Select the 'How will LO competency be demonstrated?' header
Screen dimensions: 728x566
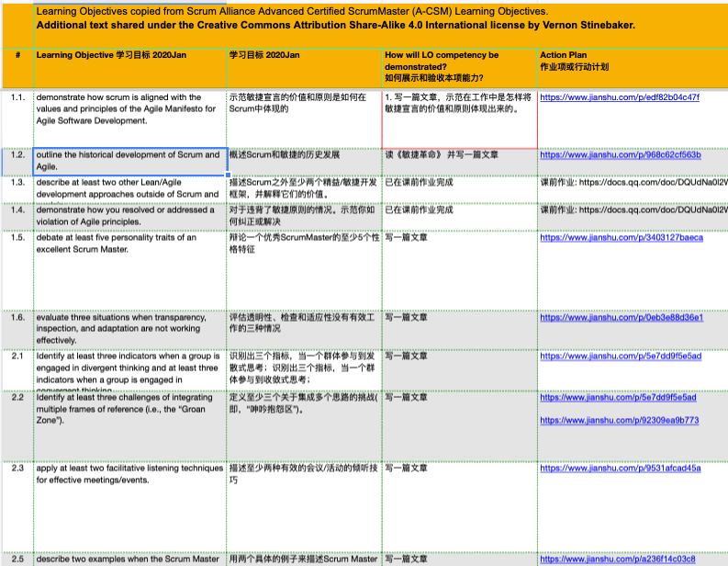pos(460,68)
